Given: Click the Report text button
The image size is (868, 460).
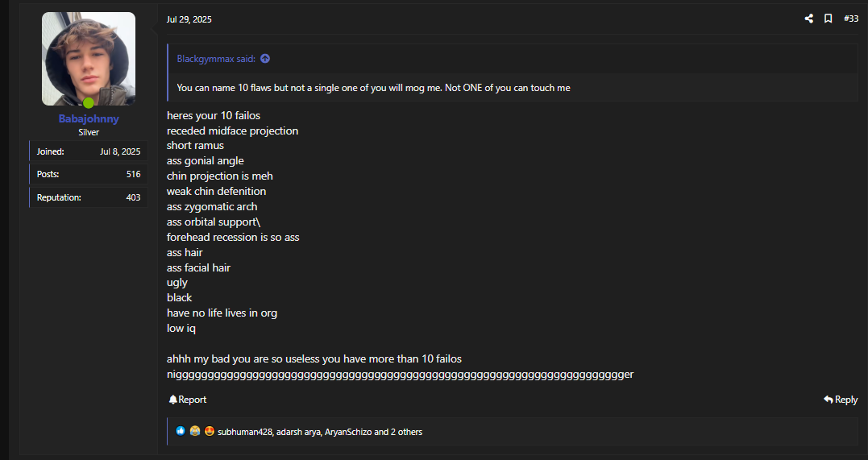Looking at the screenshot, I should tap(192, 400).
